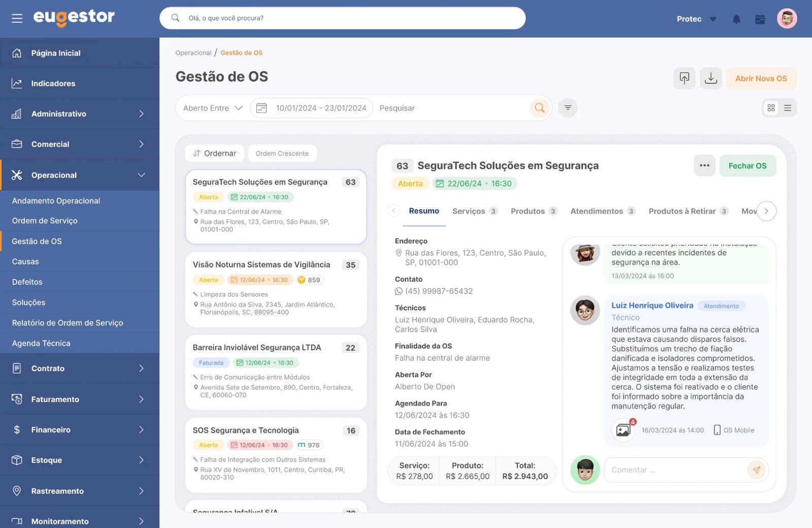Click the top search input field
Screen dimensions: 812x528
coord(343,18)
